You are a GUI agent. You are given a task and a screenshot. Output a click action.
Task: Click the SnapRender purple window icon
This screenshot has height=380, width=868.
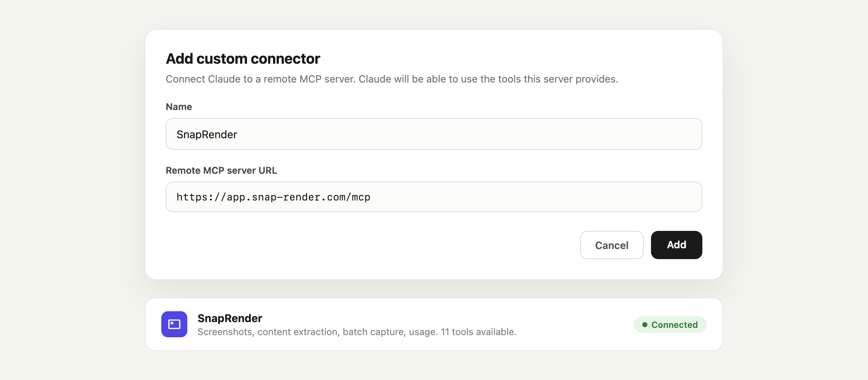pos(174,324)
